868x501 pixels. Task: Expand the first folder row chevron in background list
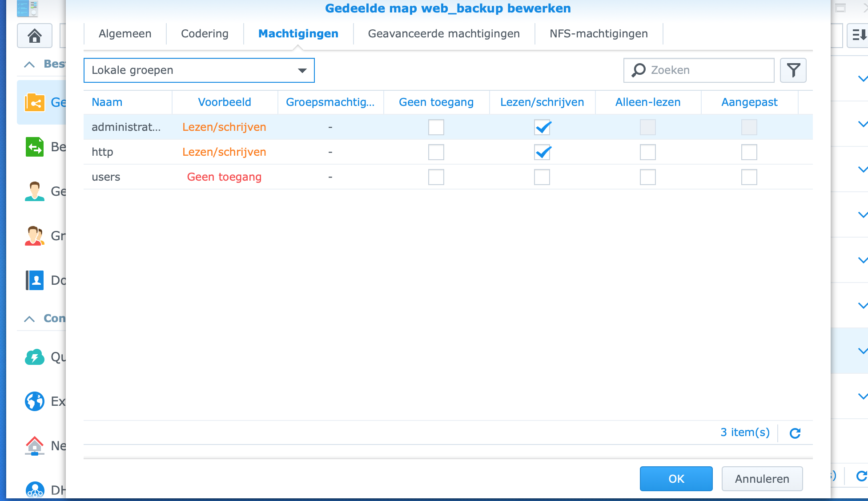tap(862, 79)
